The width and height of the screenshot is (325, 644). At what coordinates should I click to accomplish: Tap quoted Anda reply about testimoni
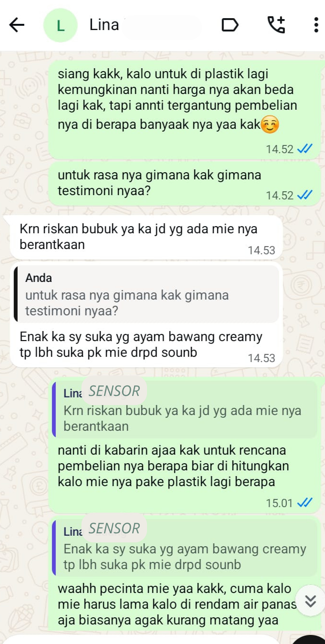pos(146,294)
